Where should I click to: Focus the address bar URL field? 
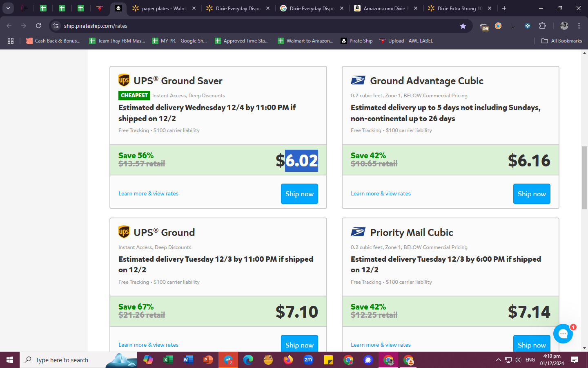(x=257, y=26)
